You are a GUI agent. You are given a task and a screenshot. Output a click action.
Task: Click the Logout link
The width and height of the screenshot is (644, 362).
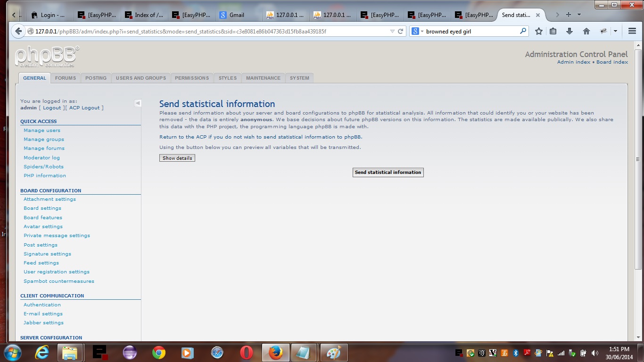point(52,108)
